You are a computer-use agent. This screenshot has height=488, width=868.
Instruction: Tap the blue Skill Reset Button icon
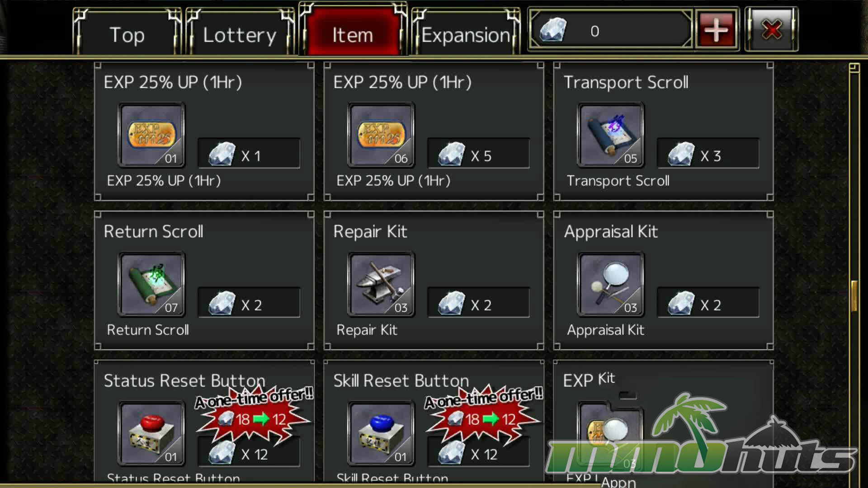click(381, 433)
